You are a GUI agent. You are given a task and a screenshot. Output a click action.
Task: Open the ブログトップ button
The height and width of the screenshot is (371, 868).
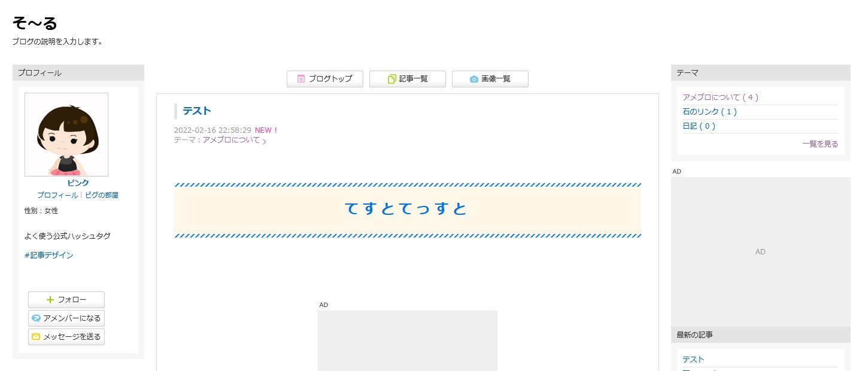[325, 79]
